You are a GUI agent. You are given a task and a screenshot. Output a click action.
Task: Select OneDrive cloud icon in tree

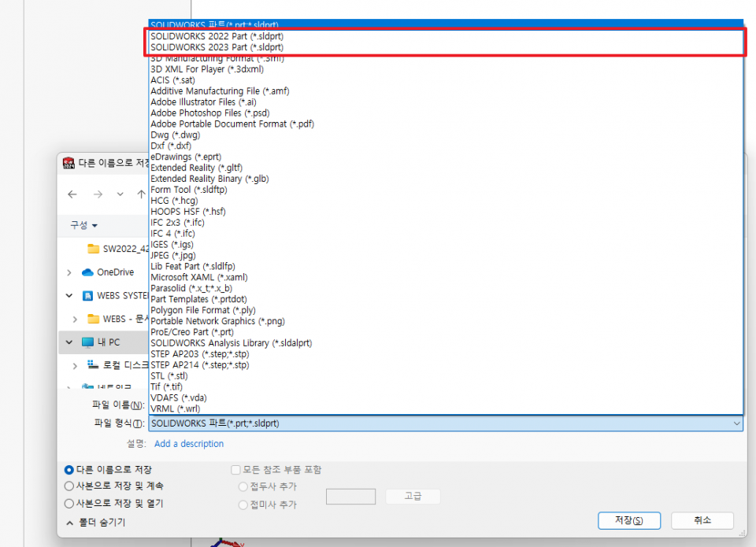click(87, 272)
